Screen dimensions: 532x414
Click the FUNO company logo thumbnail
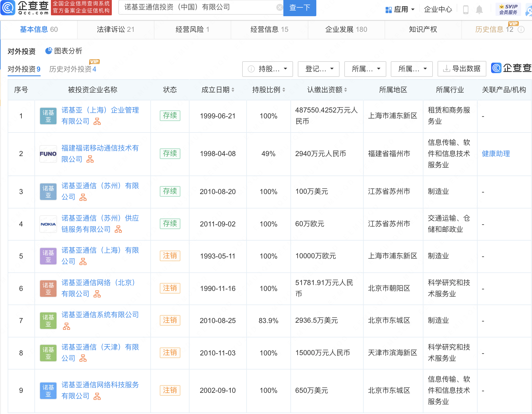coord(48,154)
